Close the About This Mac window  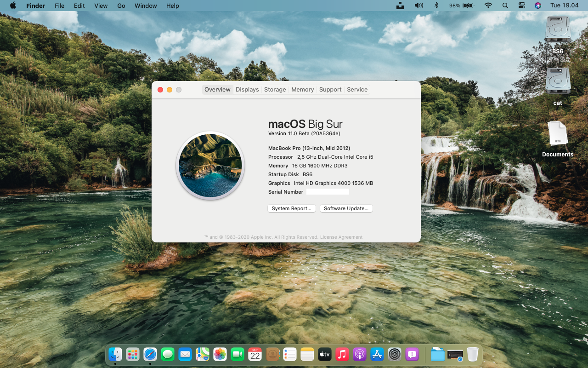(x=160, y=90)
